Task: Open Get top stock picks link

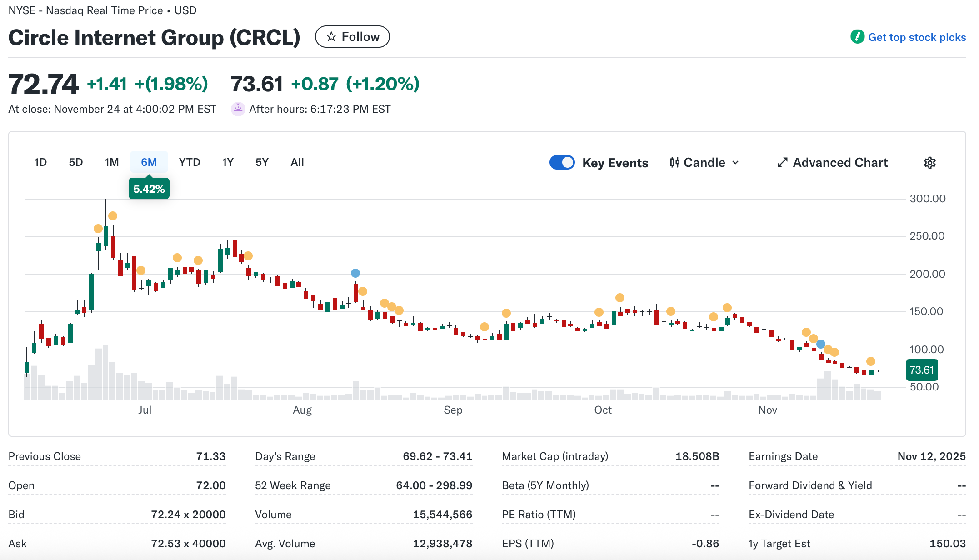Action: 917,37
